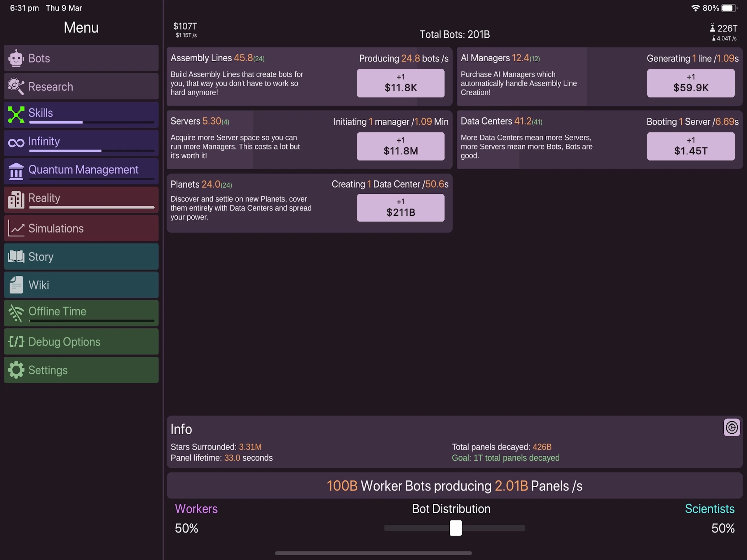Select the green Skills icon
The image size is (747, 560).
point(16,114)
